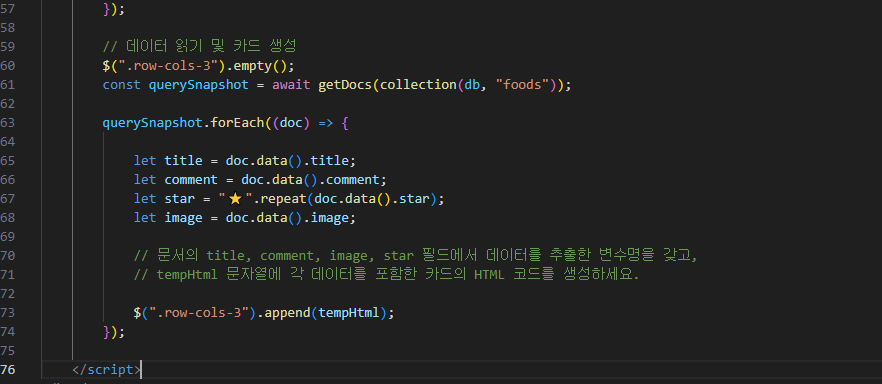Click the '(doc)' arrow function parameter
Screen dimensions: 882x384
point(291,123)
